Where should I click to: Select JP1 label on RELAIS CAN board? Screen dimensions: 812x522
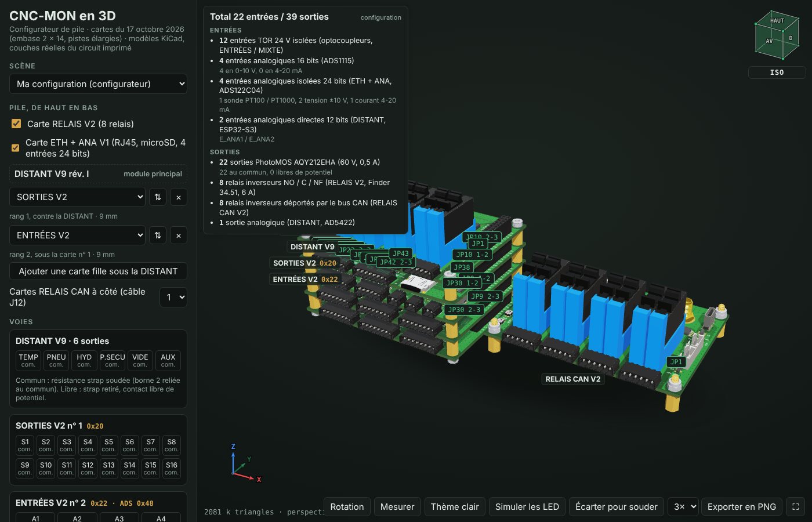click(x=676, y=362)
